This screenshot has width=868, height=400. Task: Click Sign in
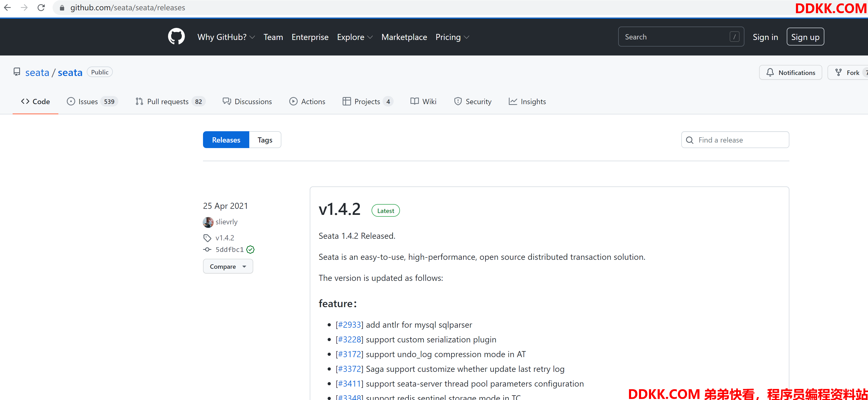(765, 37)
